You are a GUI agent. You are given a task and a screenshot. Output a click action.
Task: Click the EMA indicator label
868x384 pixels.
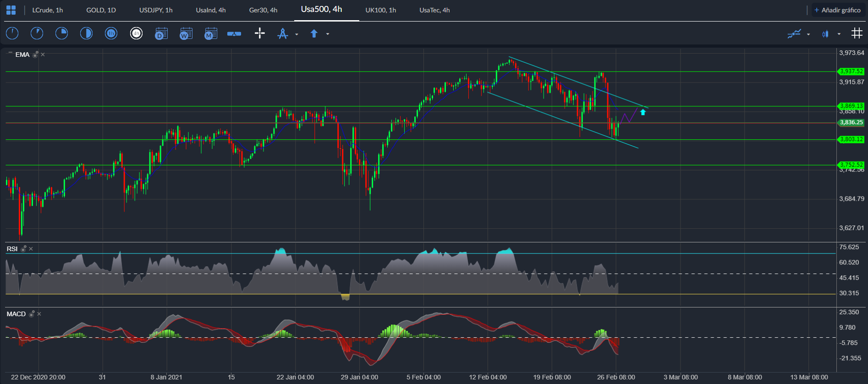[x=22, y=55]
